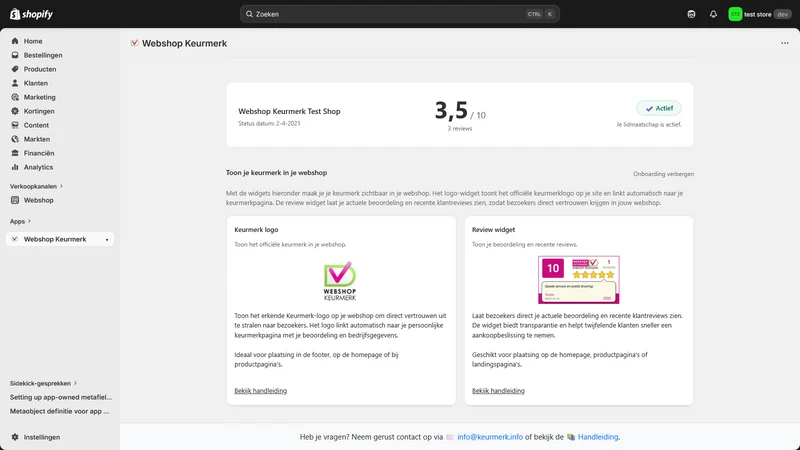Screen dimensions: 800x450
Task: Click the Bestellingen inbox icon
Action: [15, 55]
